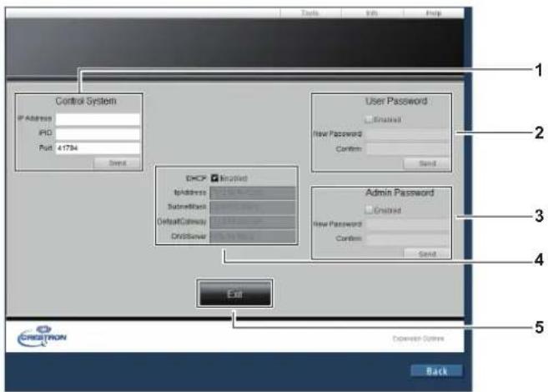Click the User Password New Password field
The height and width of the screenshot is (392, 548).
coord(408,134)
